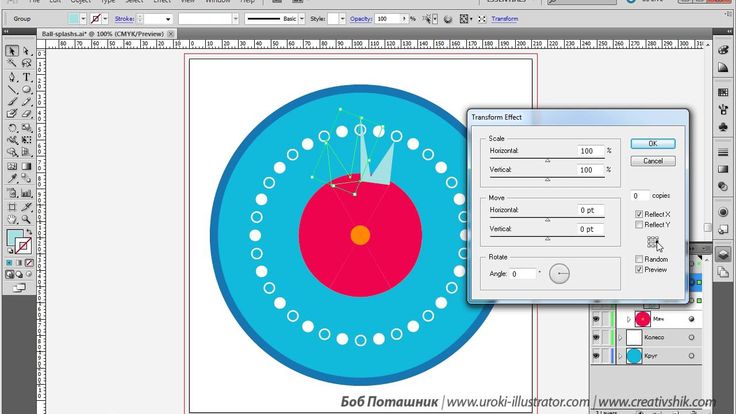Click the reference point grid in dialog
Image resolution: width=736 pixels, height=414 pixels.
[x=652, y=242]
